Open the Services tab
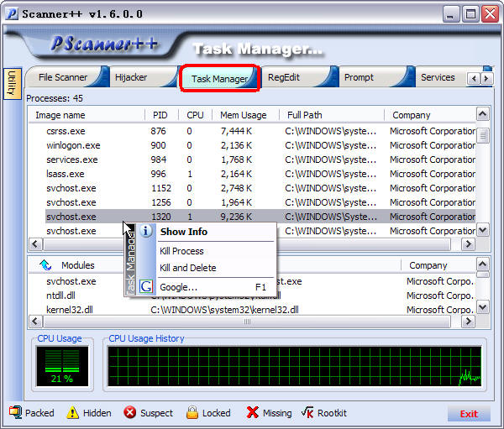The height and width of the screenshot is (429, 504). (438, 77)
